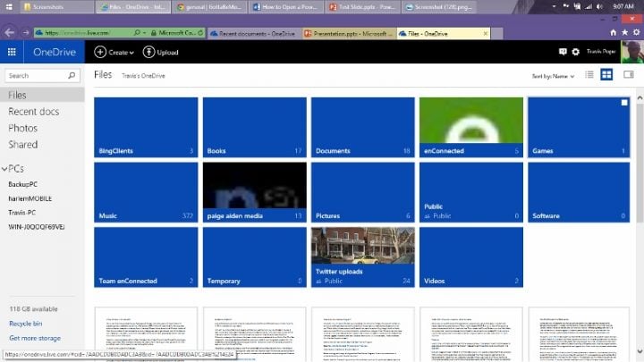Open the Documents folder tile
The image size is (644, 362).
pyautogui.click(x=363, y=127)
